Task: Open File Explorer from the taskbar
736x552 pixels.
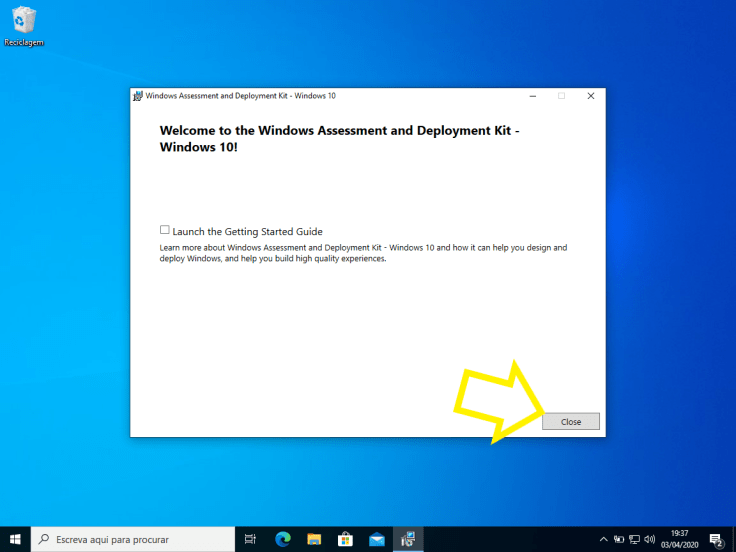Action: pyautogui.click(x=314, y=539)
